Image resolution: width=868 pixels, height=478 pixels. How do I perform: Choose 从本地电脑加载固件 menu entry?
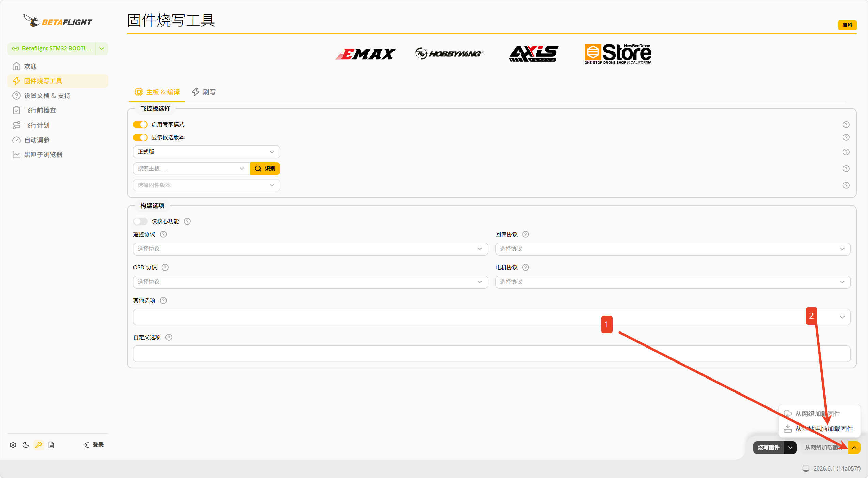pos(819,429)
